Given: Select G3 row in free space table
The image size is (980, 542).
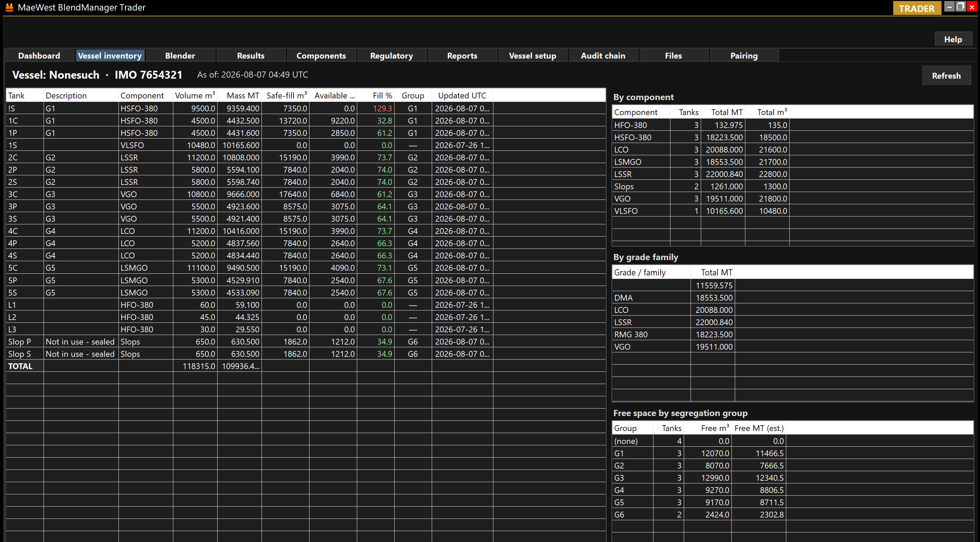Looking at the screenshot, I should pos(792,478).
